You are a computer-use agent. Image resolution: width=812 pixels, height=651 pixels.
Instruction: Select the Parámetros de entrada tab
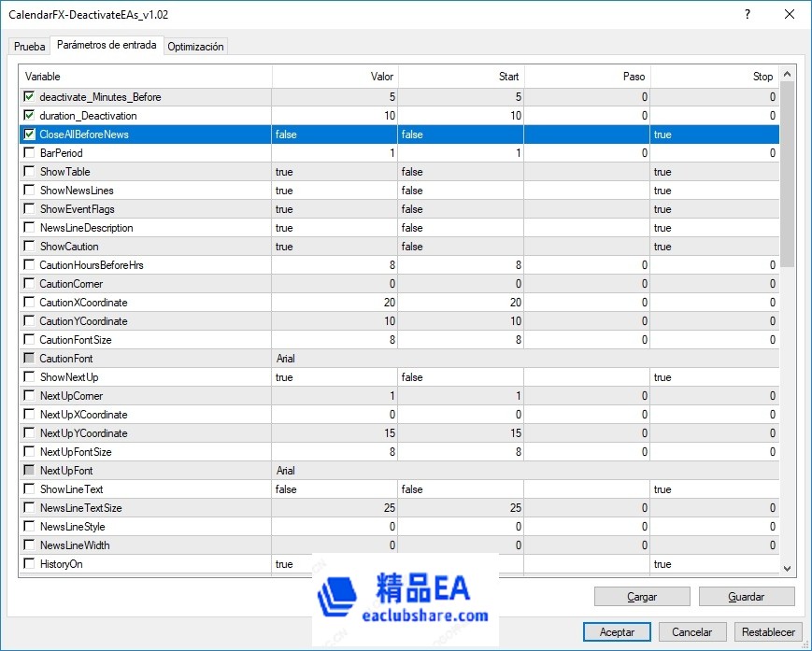[x=107, y=45]
